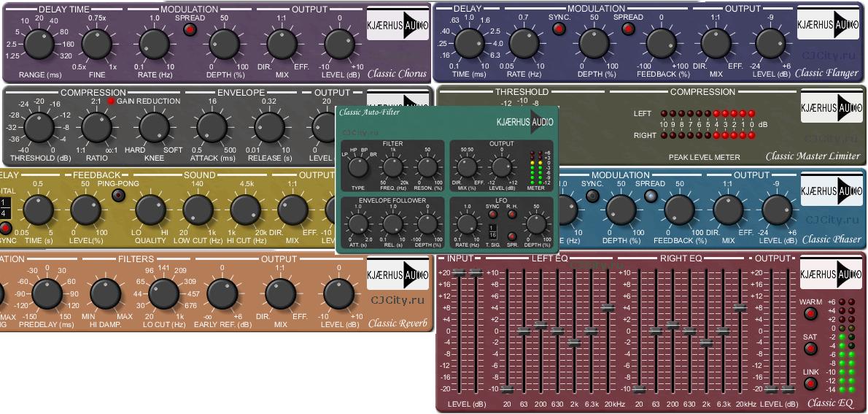Screen dimensions: 868x414
Task: Click the Flanger RATE (Hz) knob
Action: pos(524,44)
